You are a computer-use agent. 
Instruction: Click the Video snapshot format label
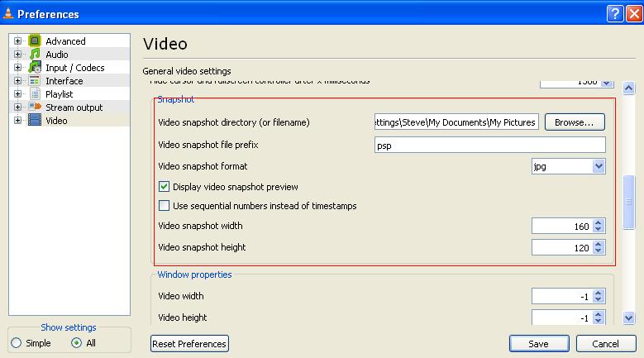203,166
